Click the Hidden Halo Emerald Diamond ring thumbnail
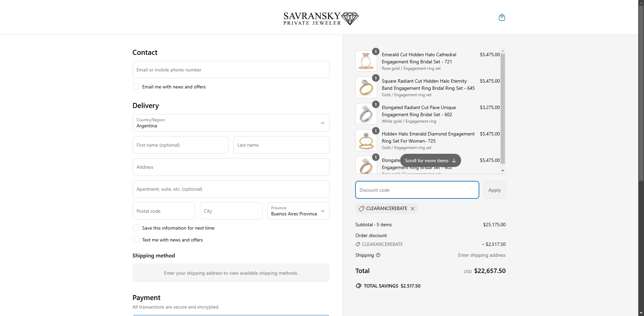Screen dimensions: 644x316 [x=366, y=140]
